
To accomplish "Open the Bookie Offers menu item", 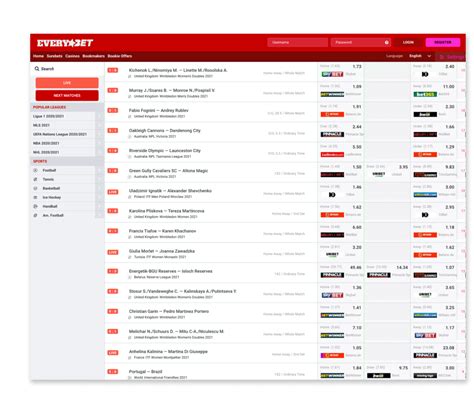I will pos(120,56).
